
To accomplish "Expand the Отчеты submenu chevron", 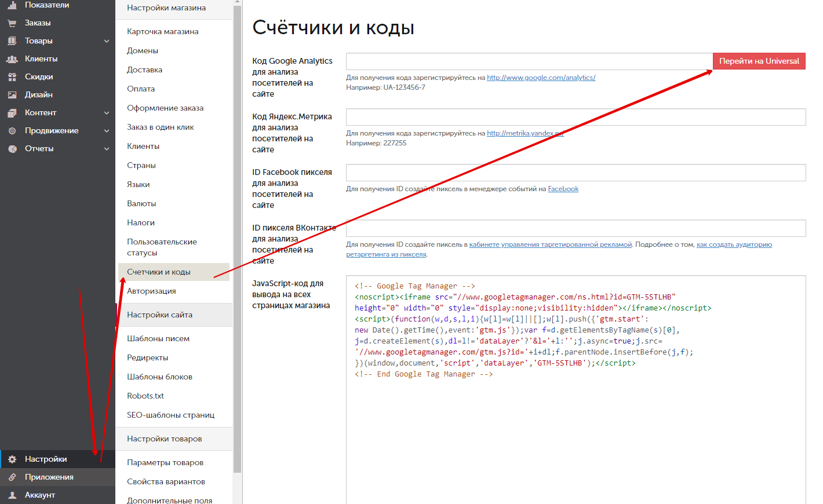I will click(107, 149).
